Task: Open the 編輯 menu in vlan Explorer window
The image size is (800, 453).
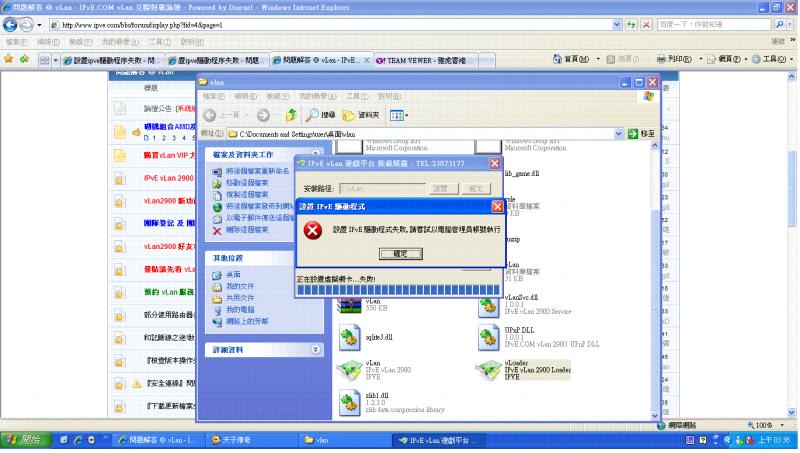Action: click(x=245, y=96)
